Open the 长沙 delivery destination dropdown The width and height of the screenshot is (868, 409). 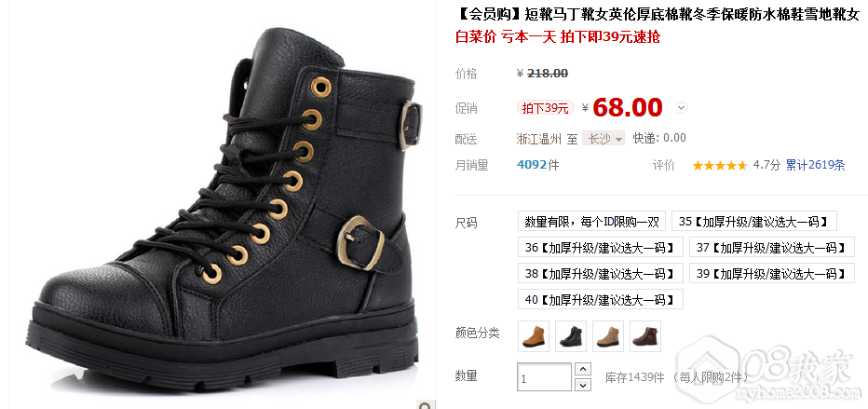(x=604, y=139)
